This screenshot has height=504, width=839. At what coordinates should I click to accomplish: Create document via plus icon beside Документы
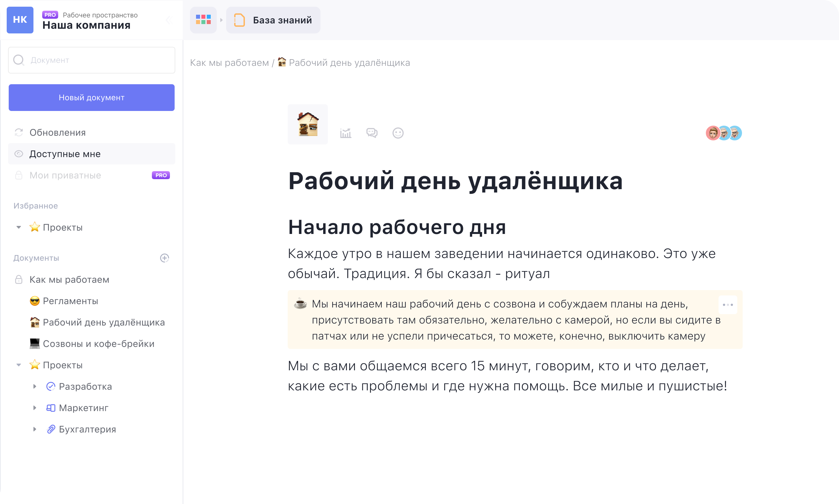coord(165,258)
